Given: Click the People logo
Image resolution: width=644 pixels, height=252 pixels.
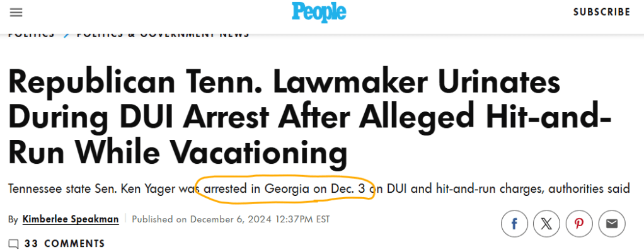Looking at the screenshot, I should tap(319, 11).
